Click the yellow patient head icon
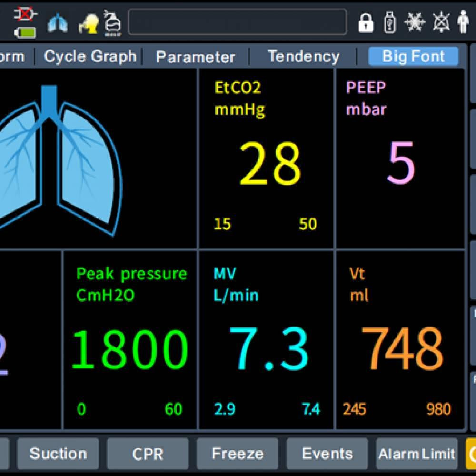The height and width of the screenshot is (476, 476). 89,22
